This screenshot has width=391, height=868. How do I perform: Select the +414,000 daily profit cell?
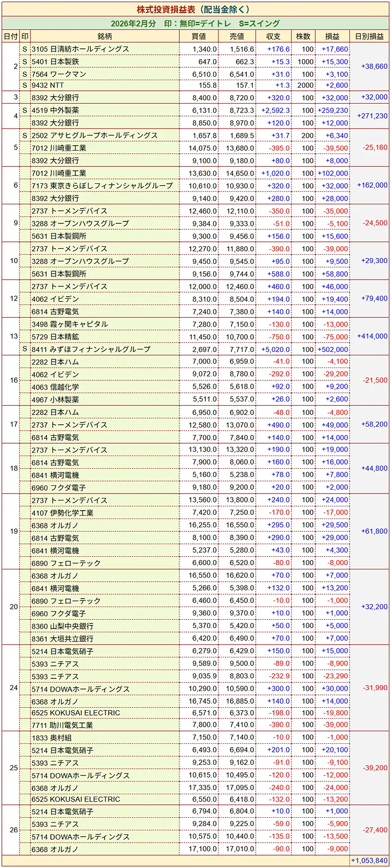click(372, 336)
